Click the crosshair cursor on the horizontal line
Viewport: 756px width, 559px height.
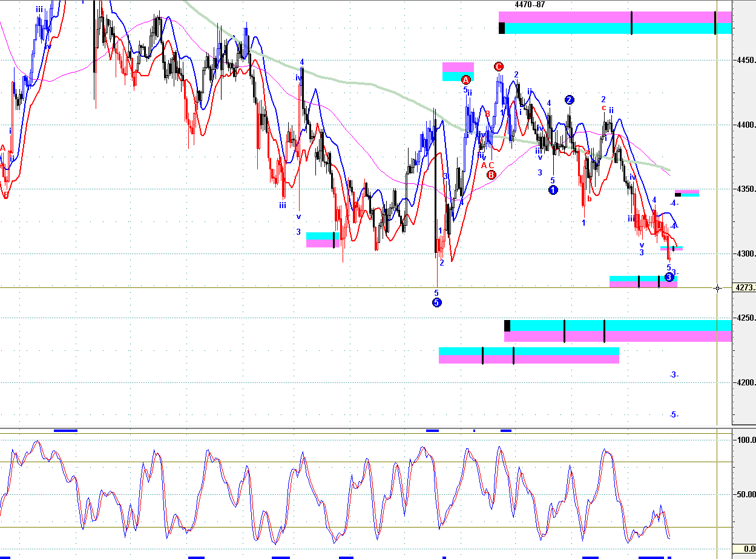[717, 288]
